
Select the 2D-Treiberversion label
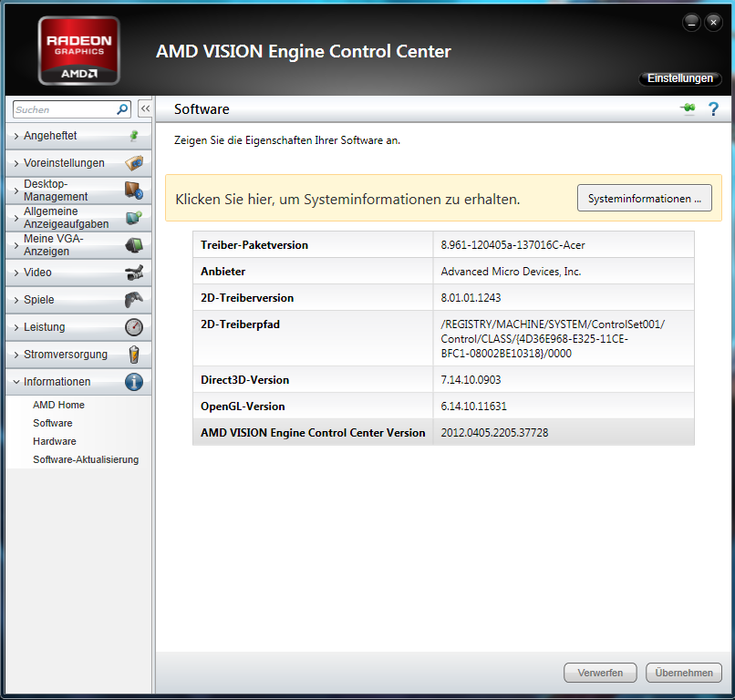pos(247,298)
